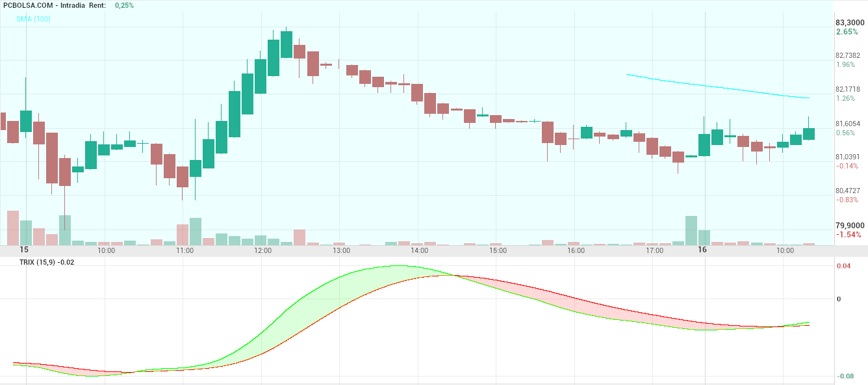Click the 17:00 time axis marker
Image resolution: width=868 pixels, height=385 pixels.
654,250
